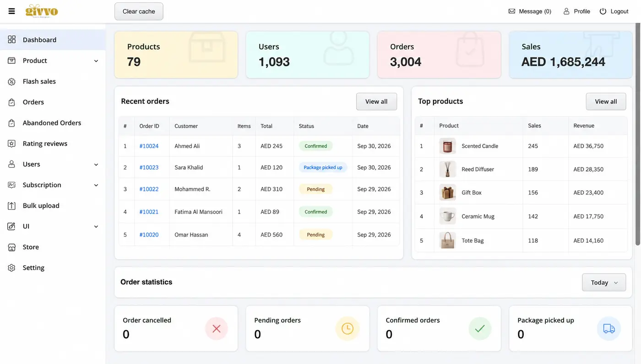Click the Clear cache button
This screenshot has height=364, width=641.
click(139, 11)
